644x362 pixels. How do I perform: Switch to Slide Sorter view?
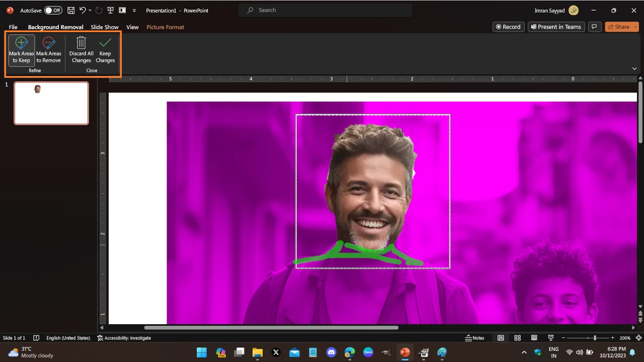[517, 338]
